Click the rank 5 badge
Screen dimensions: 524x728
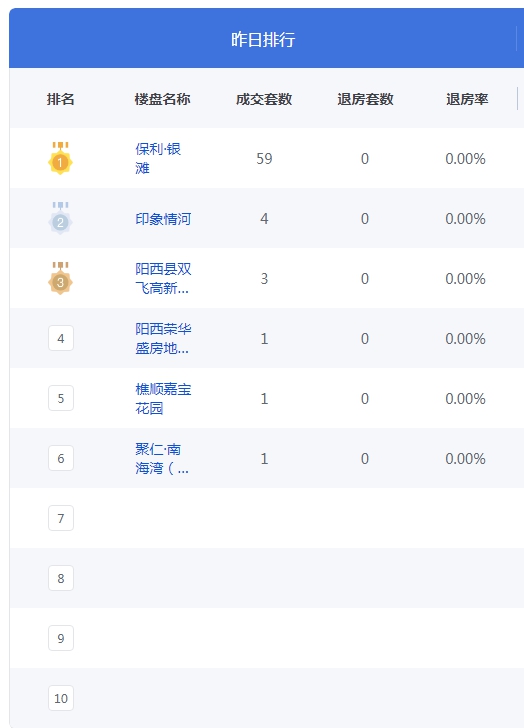(61, 398)
